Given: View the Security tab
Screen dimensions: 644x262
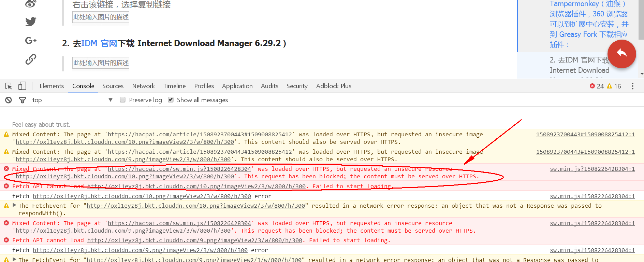Looking at the screenshot, I should [297, 86].
